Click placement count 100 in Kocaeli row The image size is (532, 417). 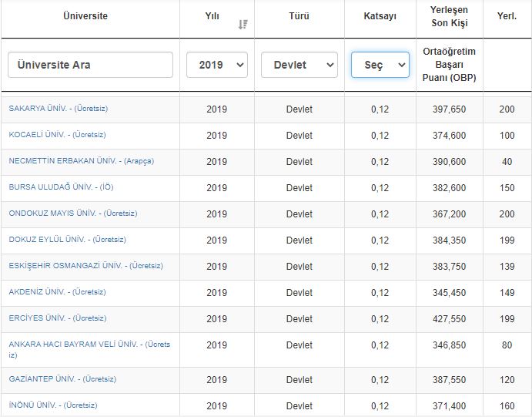[x=507, y=136]
